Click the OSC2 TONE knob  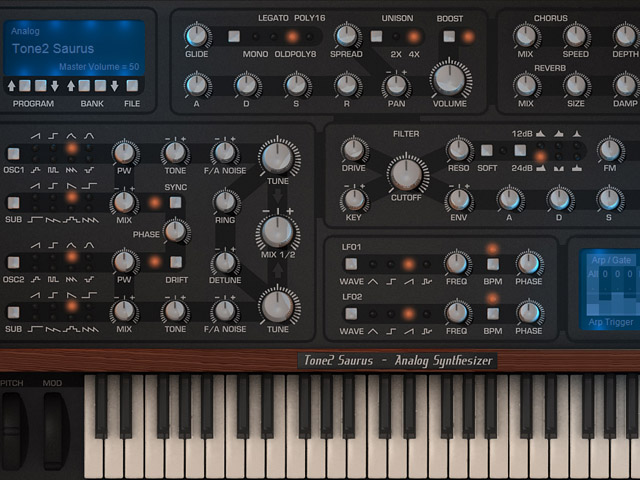(175, 311)
